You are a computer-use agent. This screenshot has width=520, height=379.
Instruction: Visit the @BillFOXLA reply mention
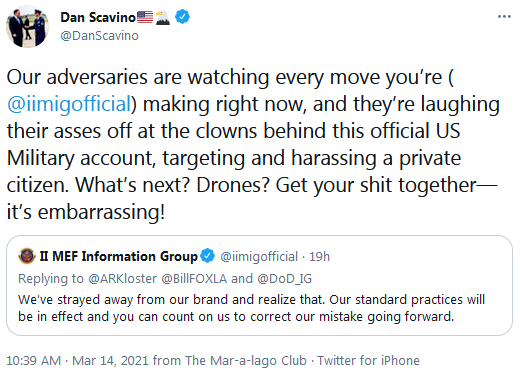click(x=194, y=279)
